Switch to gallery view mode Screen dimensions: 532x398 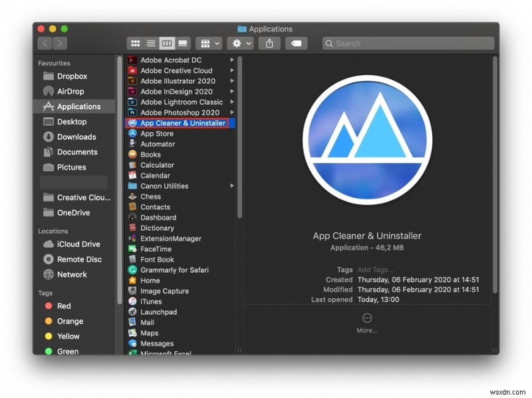182,43
